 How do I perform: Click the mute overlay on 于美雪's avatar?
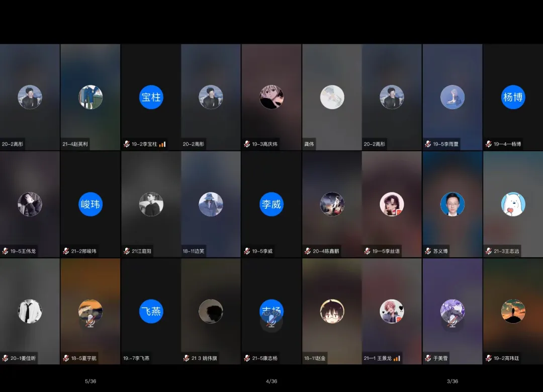(x=452, y=322)
